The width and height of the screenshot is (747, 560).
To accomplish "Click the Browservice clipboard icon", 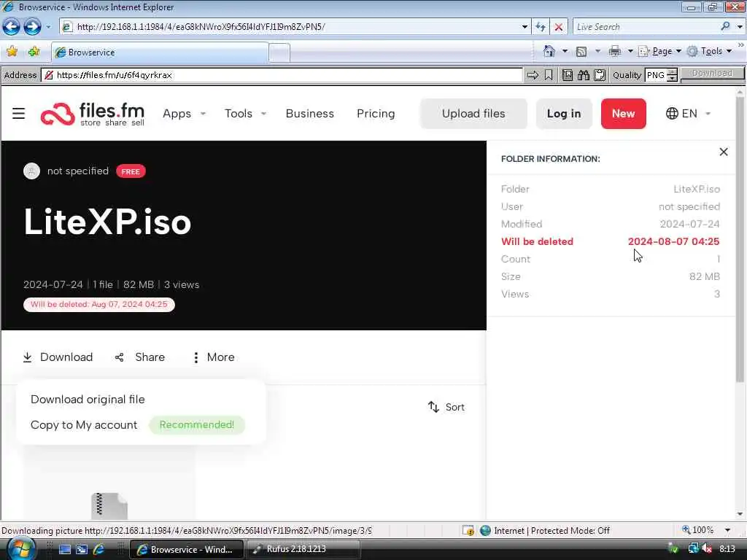I will (x=600, y=75).
